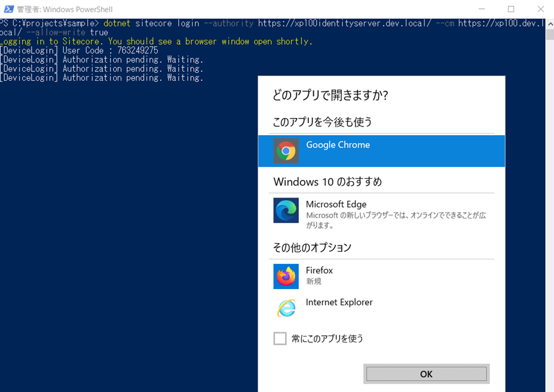Close the PowerShell window

[x=541, y=9]
